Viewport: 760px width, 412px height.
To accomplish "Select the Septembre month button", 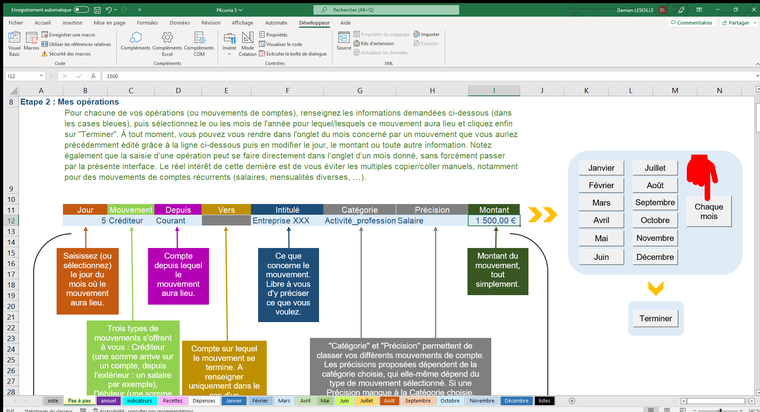I will click(655, 203).
